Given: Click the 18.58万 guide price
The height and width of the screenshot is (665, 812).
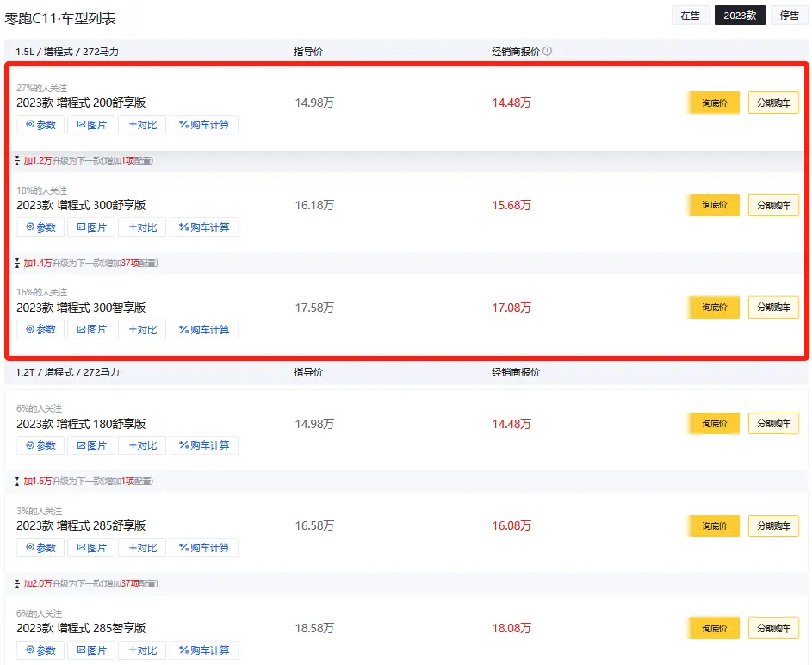Looking at the screenshot, I should [314, 628].
